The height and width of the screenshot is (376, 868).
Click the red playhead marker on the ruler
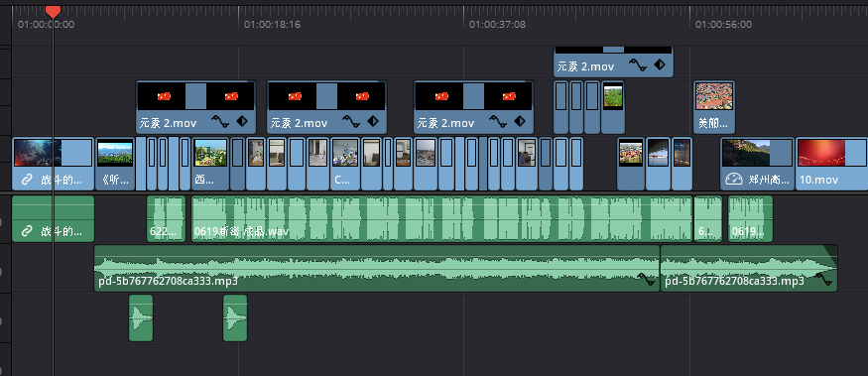tap(53, 12)
